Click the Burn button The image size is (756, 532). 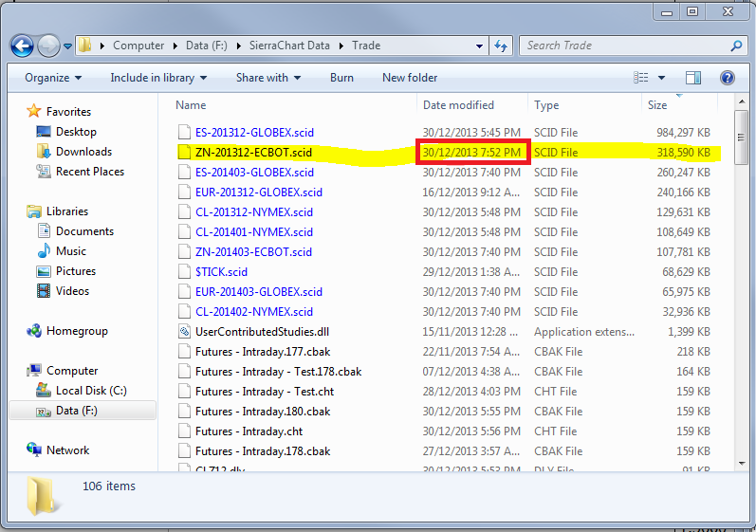[x=341, y=78]
